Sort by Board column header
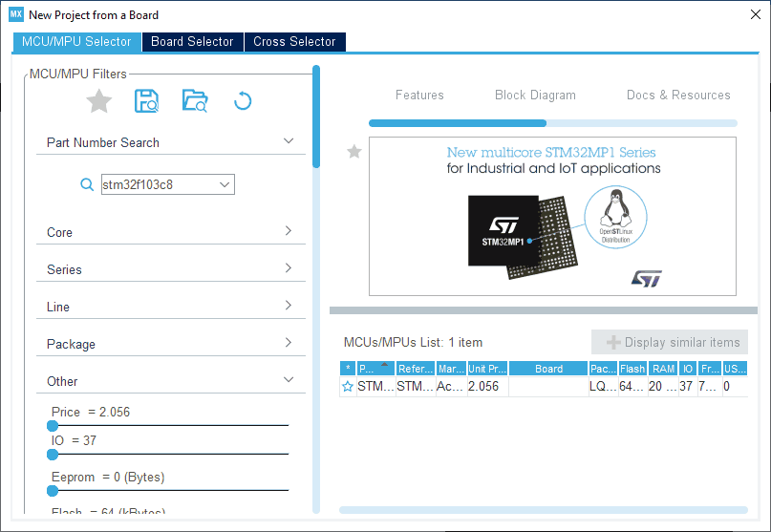This screenshot has height=532, width=771. click(548, 369)
